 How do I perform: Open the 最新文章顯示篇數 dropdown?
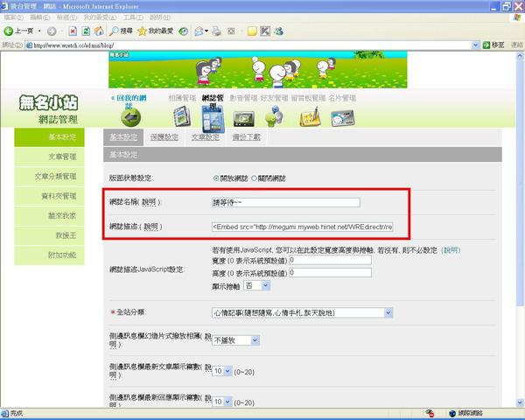tap(222, 371)
